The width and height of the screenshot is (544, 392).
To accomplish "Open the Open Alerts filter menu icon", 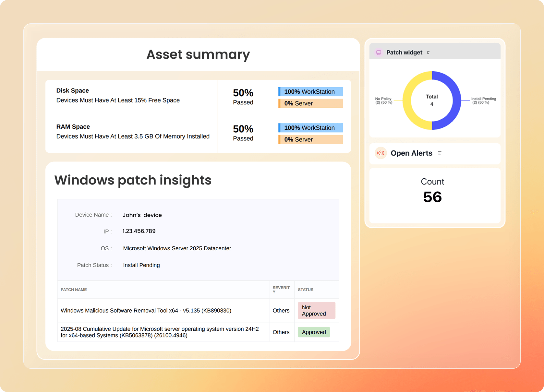I will point(440,153).
